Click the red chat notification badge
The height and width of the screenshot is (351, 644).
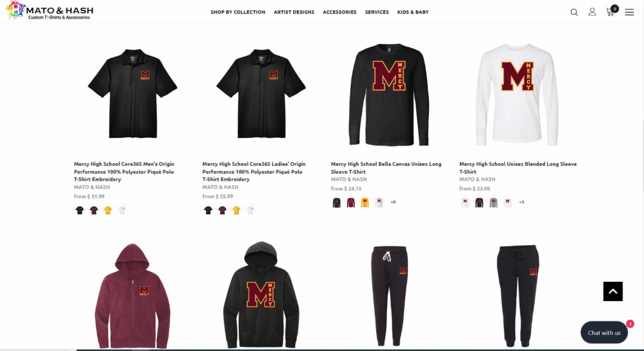pos(630,324)
